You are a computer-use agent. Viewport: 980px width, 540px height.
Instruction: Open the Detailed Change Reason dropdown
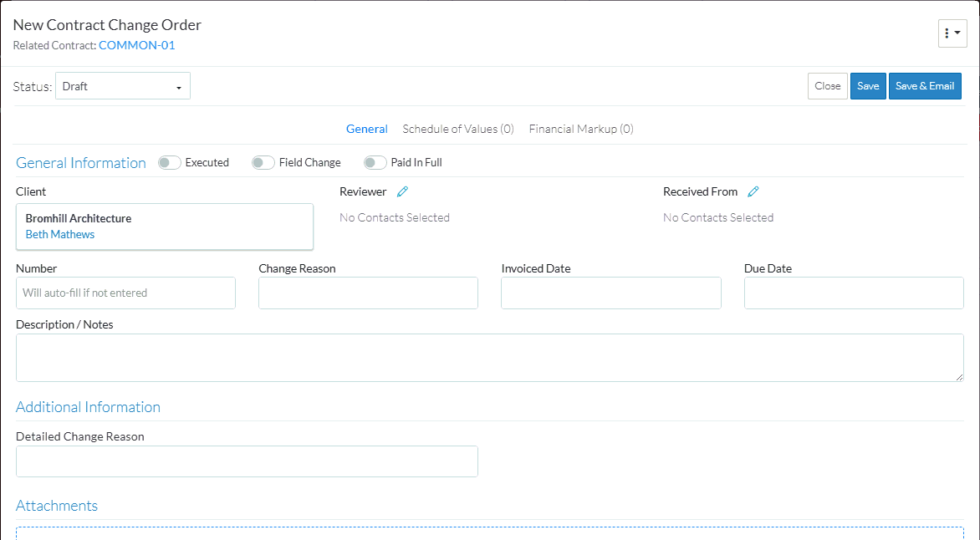(247, 461)
